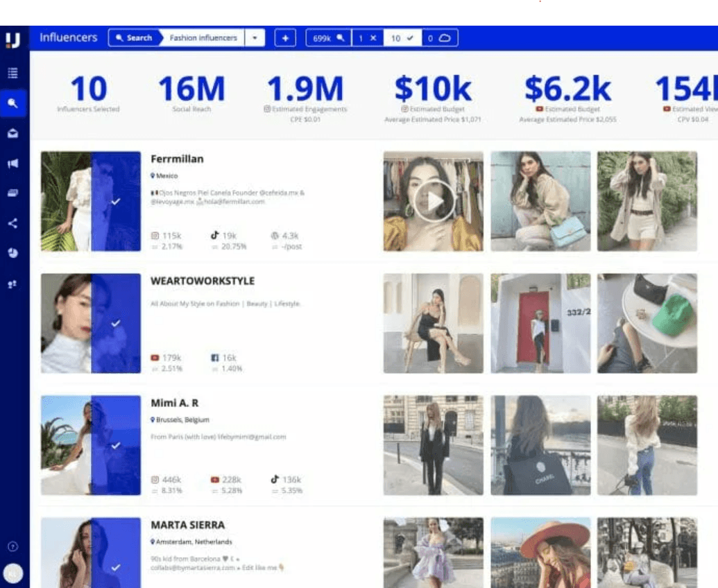
Task: Click the Search button in the top bar
Action: (x=134, y=38)
